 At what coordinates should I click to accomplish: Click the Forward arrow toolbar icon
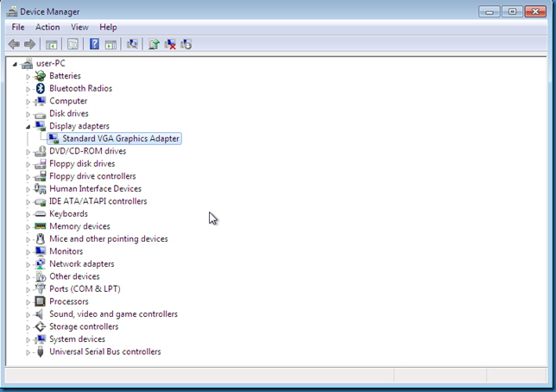29,44
